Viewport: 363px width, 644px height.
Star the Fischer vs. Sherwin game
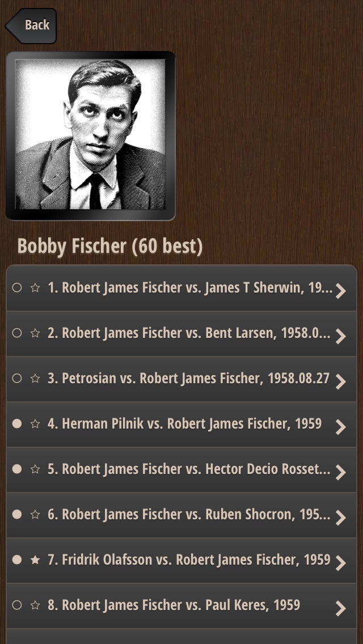(35, 288)
